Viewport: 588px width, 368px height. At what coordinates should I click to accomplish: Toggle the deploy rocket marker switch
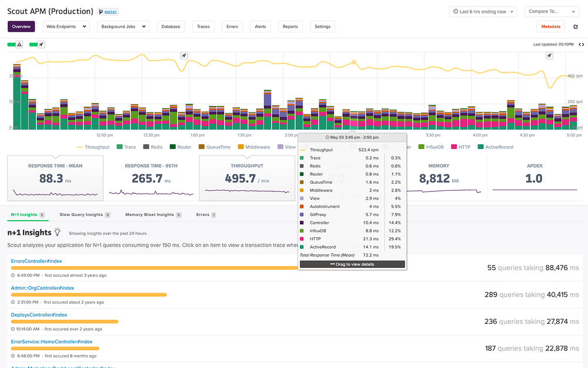[x=37, y=44]
